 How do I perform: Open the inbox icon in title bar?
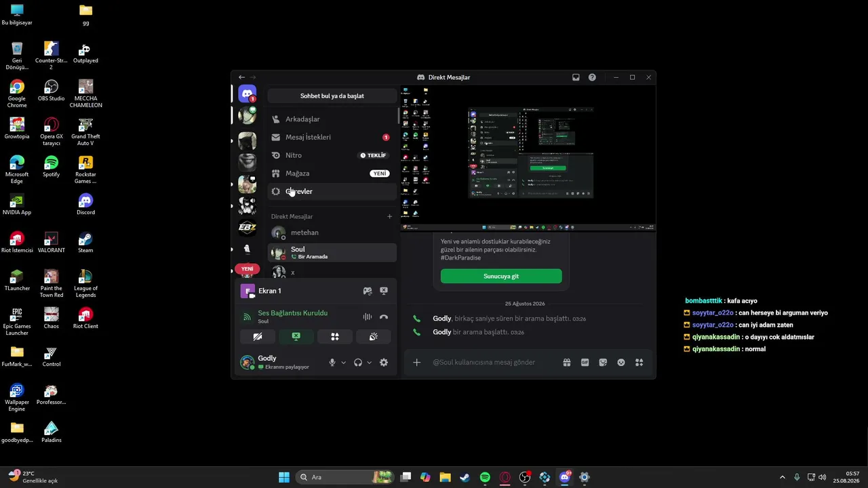point(576,77)
